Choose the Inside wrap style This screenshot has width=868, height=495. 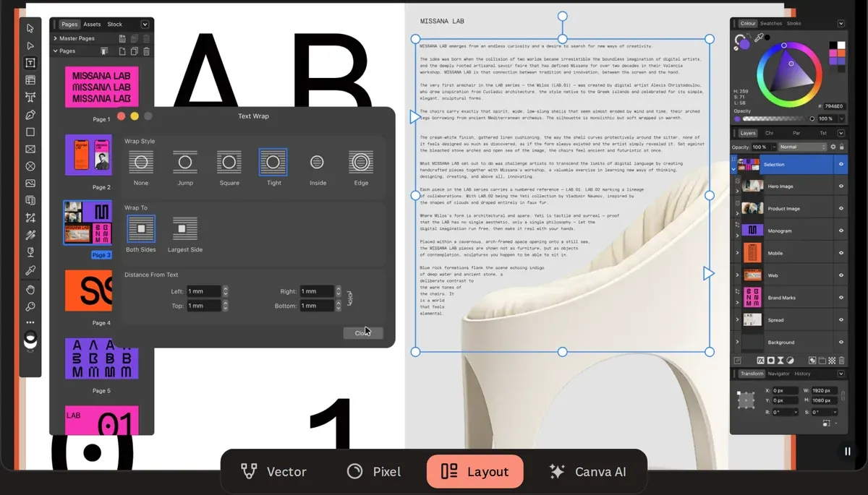[318, 163]
